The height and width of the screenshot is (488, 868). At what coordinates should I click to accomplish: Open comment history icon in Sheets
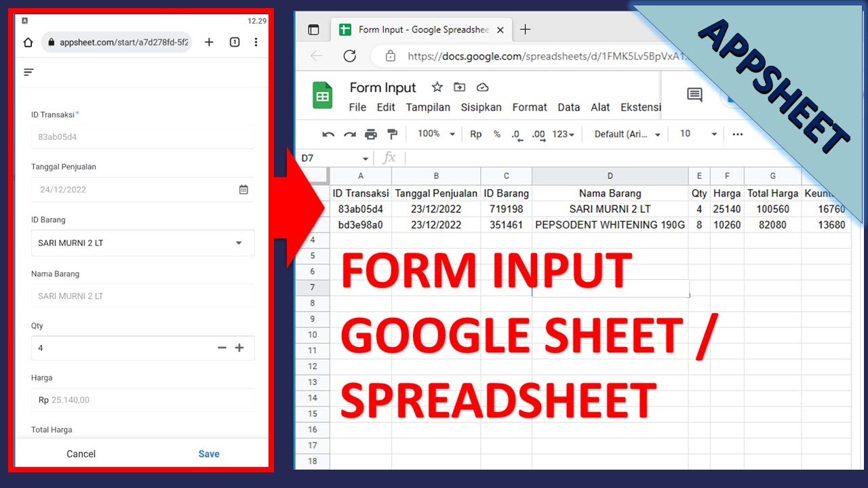point(694,95)
